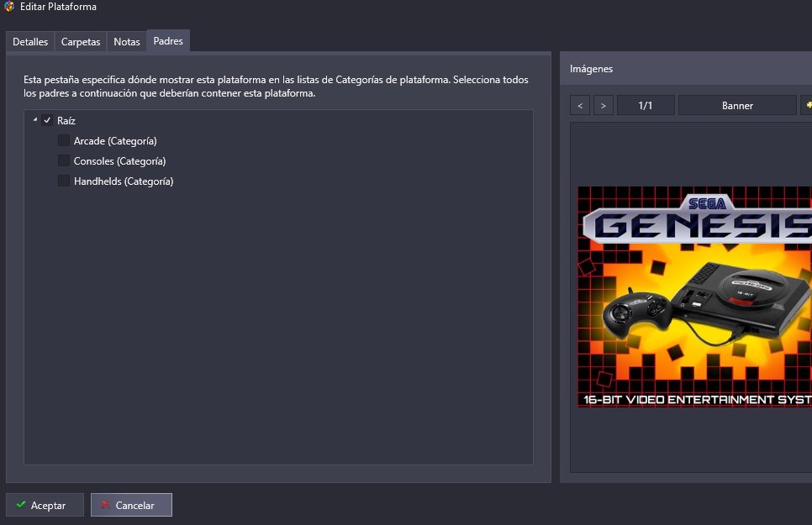Switch to the Detalles tab
The width and height of the screenshot is (812, 525).
click(30, 41)
